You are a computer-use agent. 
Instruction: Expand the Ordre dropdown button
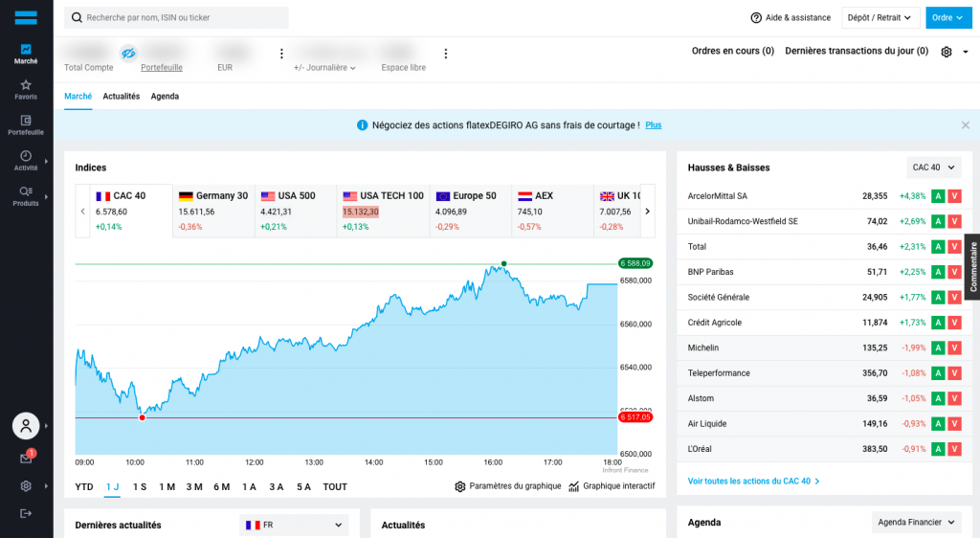(x=948, y=17)
